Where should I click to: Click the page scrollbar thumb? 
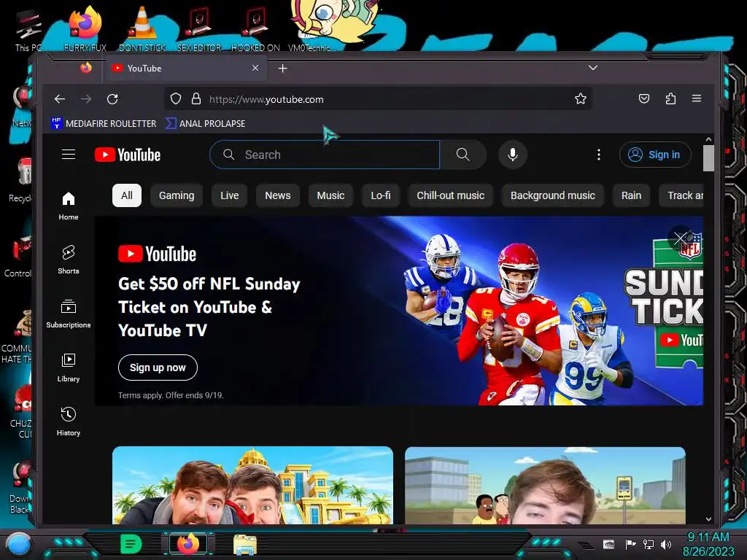708,157
